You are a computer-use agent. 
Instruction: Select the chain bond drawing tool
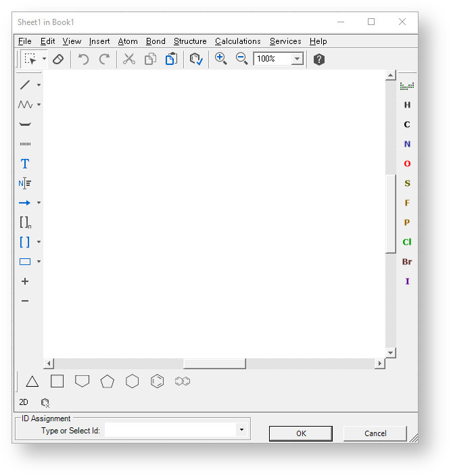[x=25, y=105]
